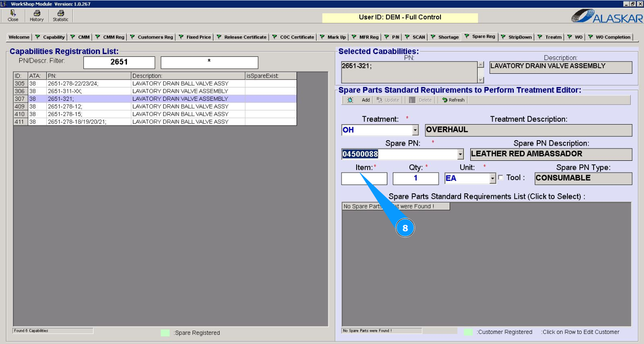Click the Selected Capabilities PN scrollbar up arrow
644x344 pixels.
(x=481, y=65)
